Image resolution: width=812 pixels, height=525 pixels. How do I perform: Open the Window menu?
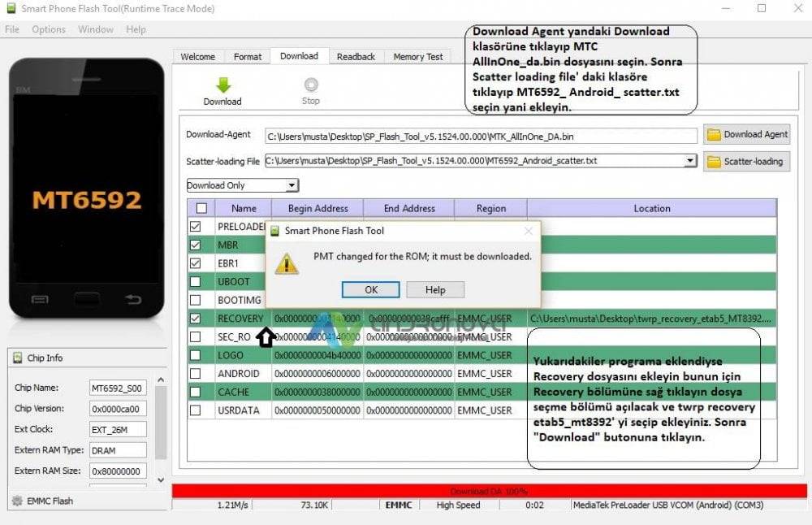[96, 29]
